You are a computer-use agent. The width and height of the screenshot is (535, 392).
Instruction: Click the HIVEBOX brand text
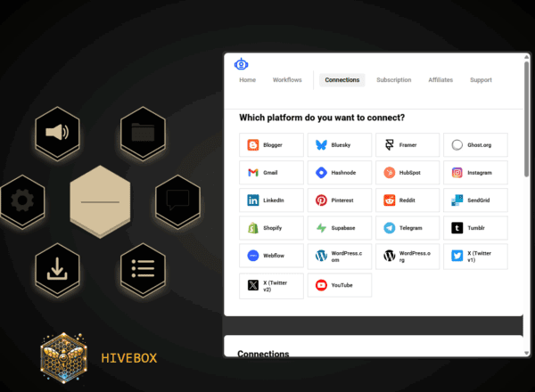[129, 358]
